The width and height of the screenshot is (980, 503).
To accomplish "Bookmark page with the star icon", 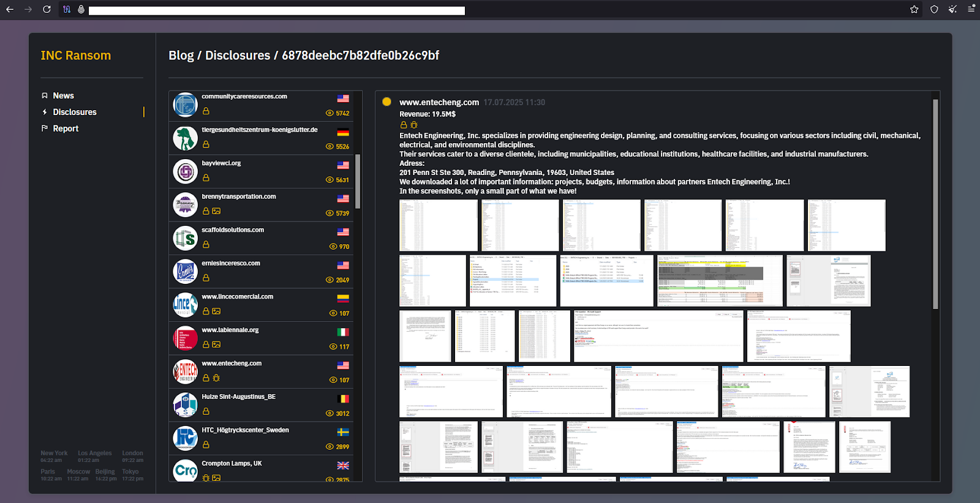I will tap(914, 9).
